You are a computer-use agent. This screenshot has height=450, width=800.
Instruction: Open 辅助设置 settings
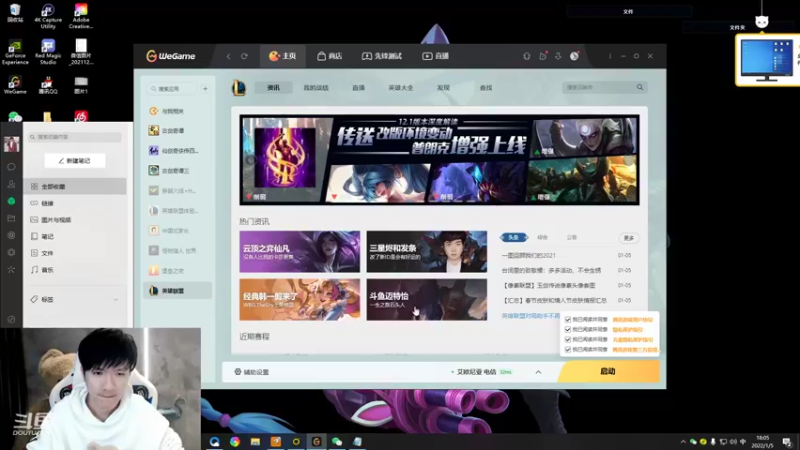(252, 372)
